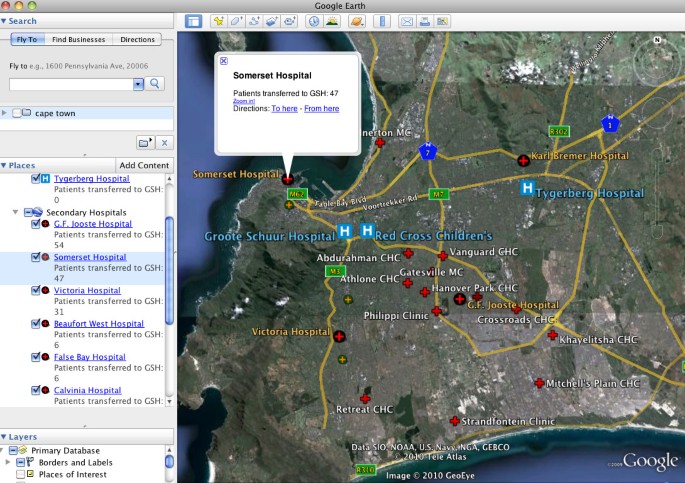This screenshot has width=685, height=483.
Task: Open the Beaufort West Hospital link
Action: click(99, 324)
